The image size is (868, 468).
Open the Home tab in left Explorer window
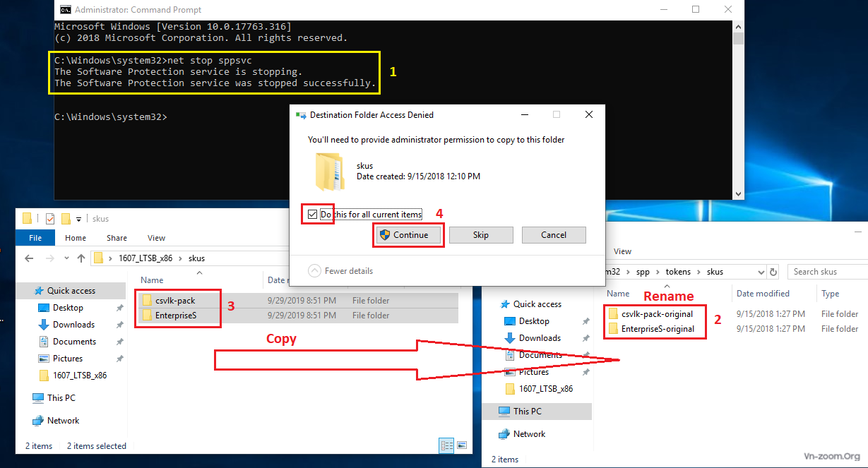[76, 238]
